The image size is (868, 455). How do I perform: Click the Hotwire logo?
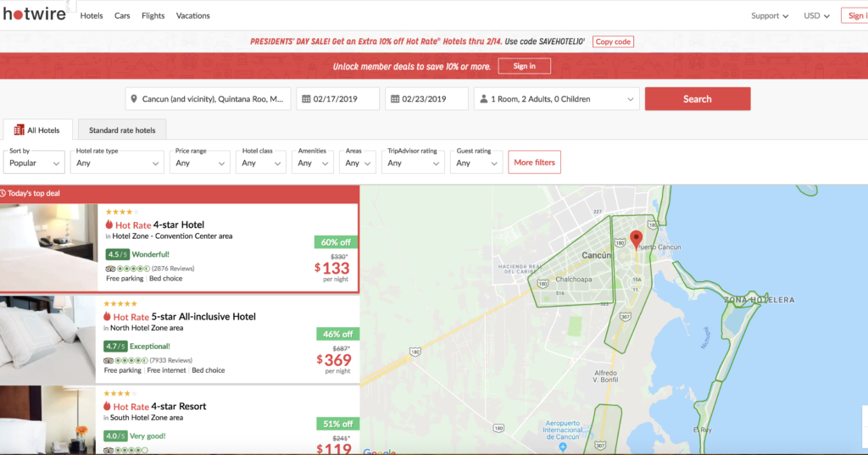pyautogui.click(x=35, y=15)
